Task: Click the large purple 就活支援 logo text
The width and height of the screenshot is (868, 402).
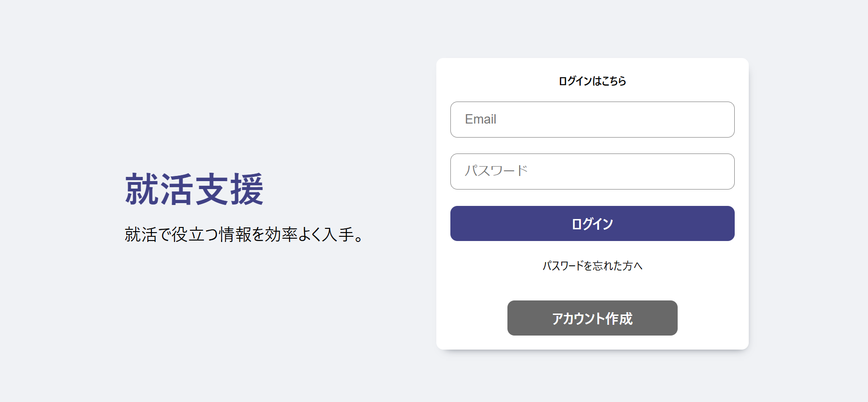Action: point(194,190)
